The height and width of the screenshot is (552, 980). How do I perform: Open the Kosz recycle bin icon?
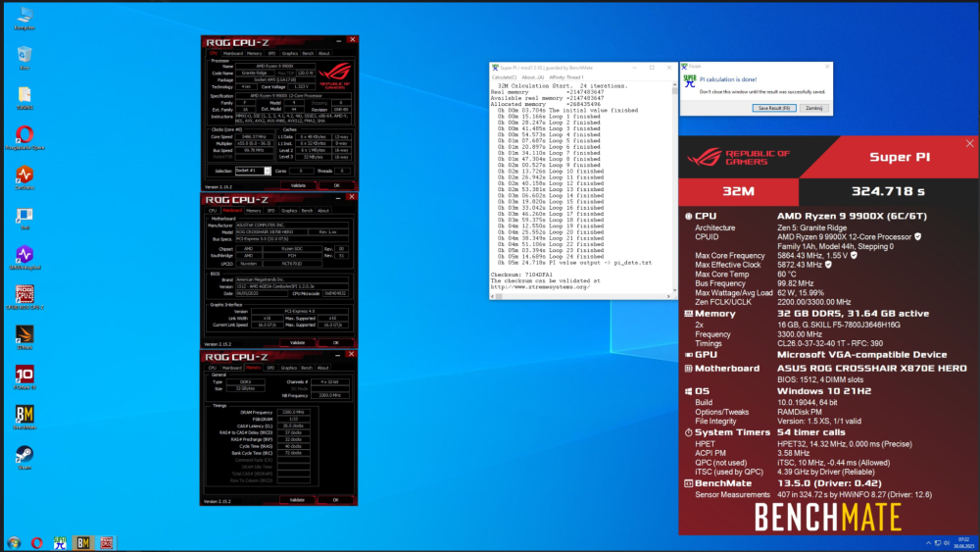pyautogui.click(x=24, y=58)
